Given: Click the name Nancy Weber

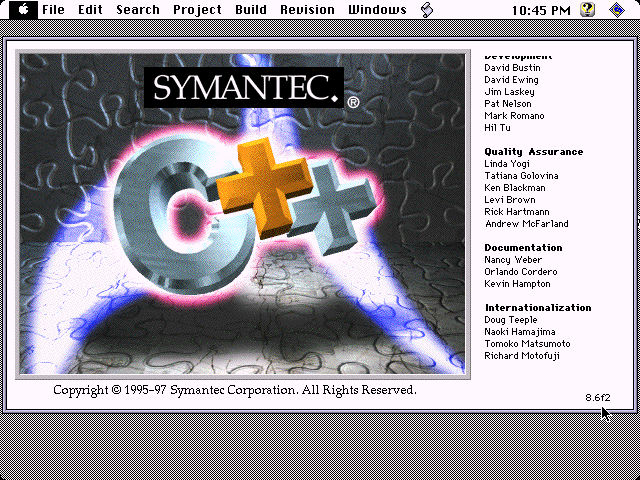Looking at the screenshot, I should [513, 260].
